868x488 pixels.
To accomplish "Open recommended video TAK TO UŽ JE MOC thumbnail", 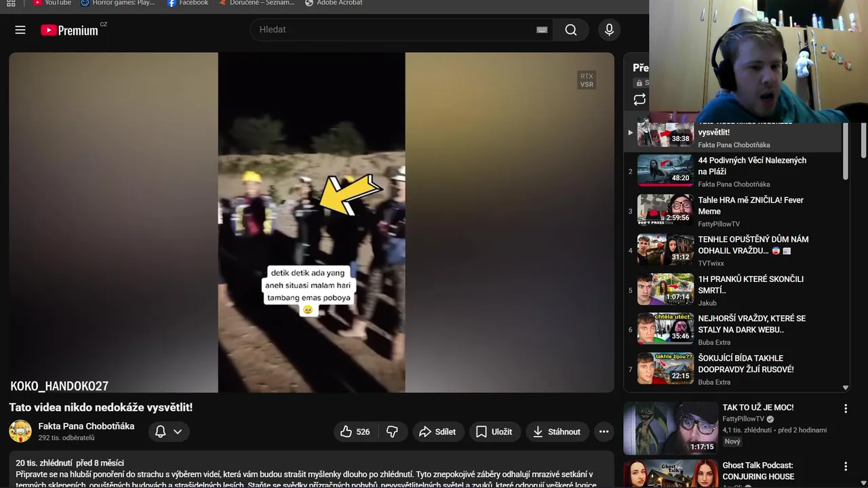I will click(x=671, y=428).
